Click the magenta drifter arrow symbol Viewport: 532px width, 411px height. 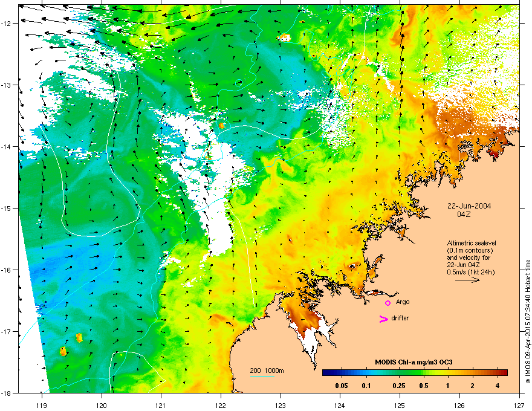[x=383, y=319]
